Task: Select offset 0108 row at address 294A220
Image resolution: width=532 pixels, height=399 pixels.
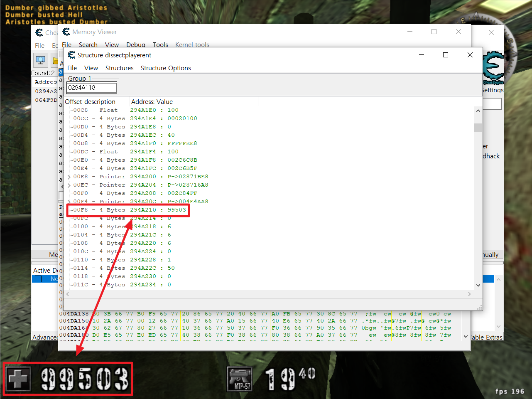Action: pos(122,243)
